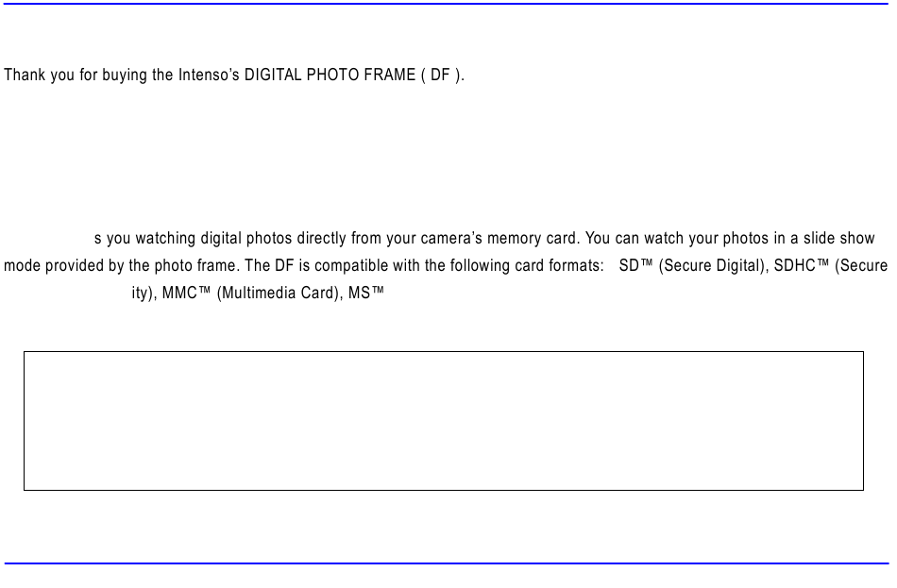Click the text "DIGITAL PHOTO FRAME"

330,75
